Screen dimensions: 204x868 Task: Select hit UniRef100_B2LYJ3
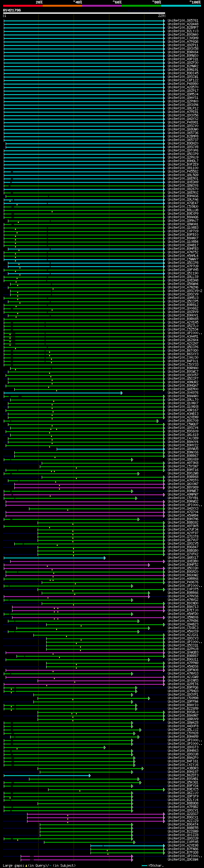point(183,31)
